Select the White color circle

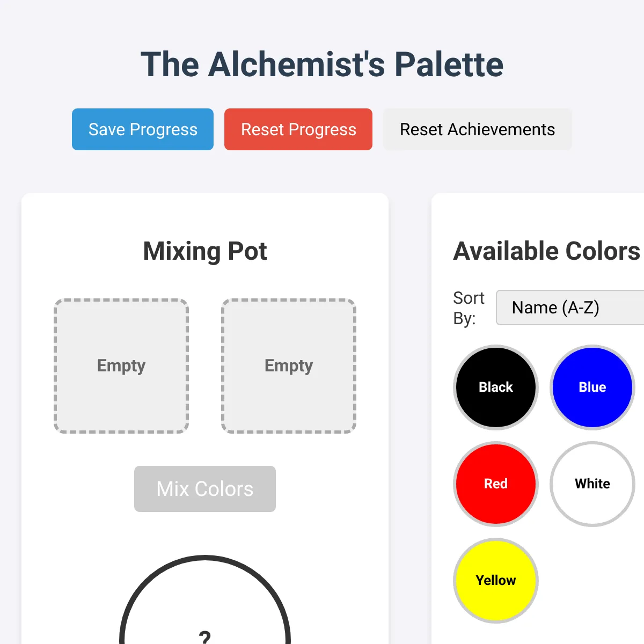pyautogui.click(x=592, y=484)
